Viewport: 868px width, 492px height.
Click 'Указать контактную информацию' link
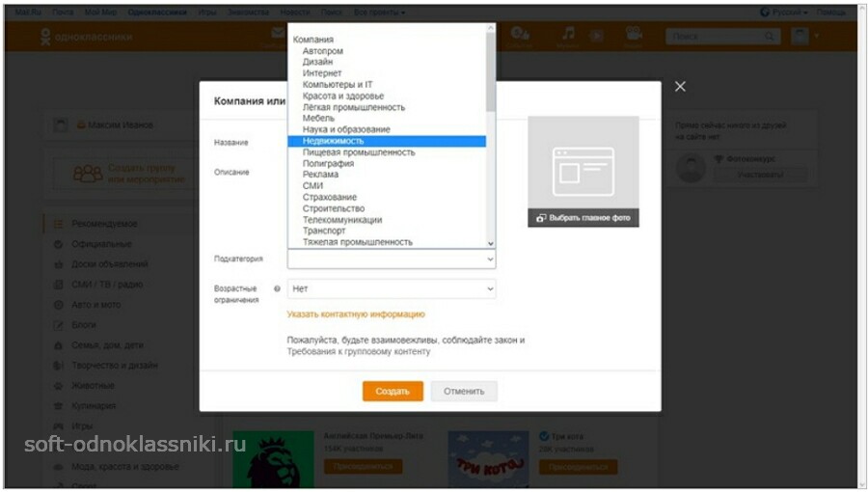click(x=356, y=314)
